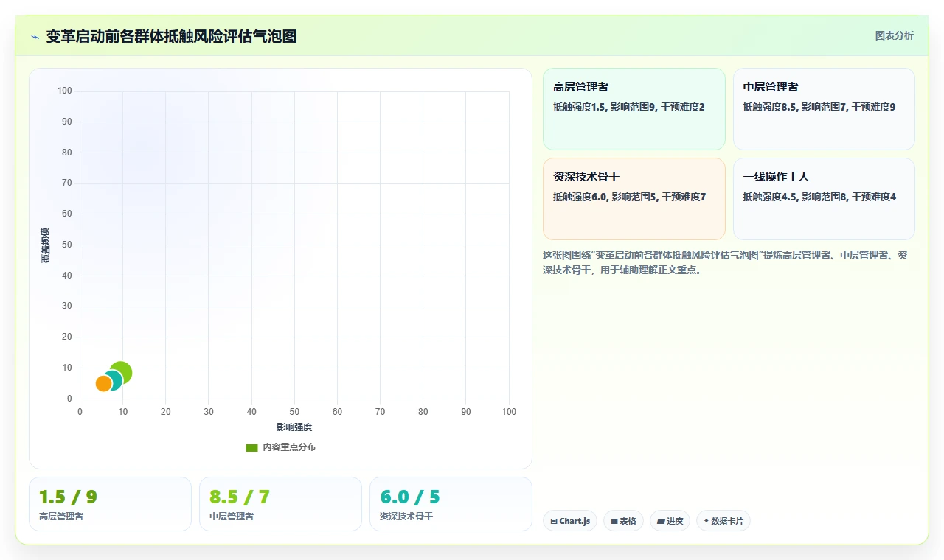Select the orange bubble in chart
The image size is (944, 560).
[x=104, y=383]
